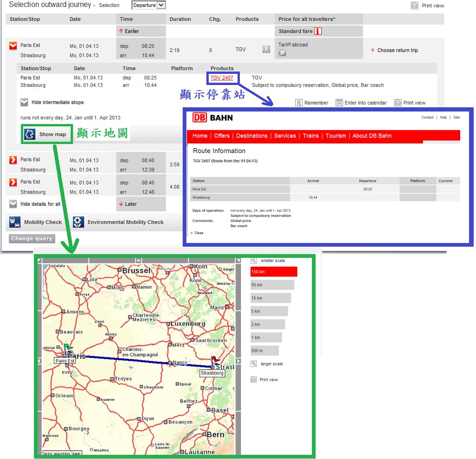Click the Remember icon

coord(299,103)
